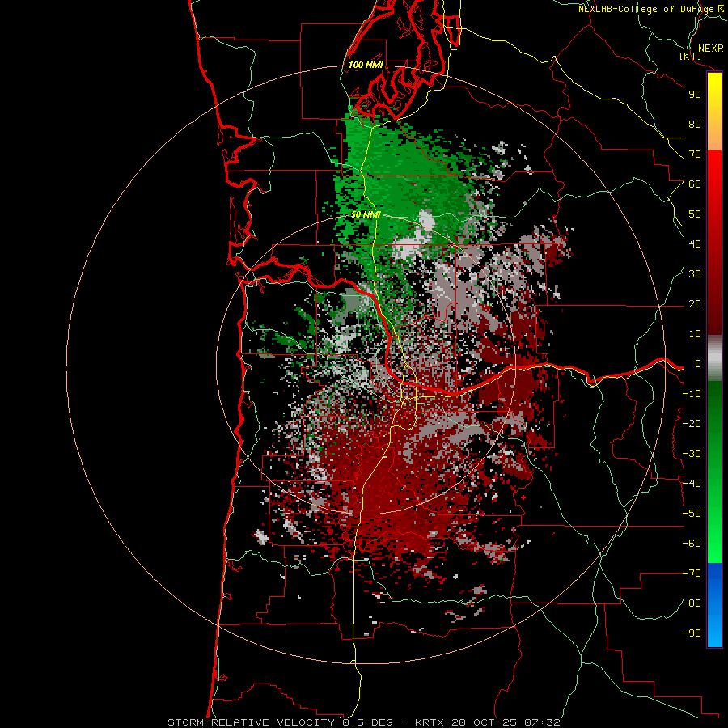Screen dimensions: 728x728
Task: Click the 0 value on the velocity scale
Action: coord(698,364)
